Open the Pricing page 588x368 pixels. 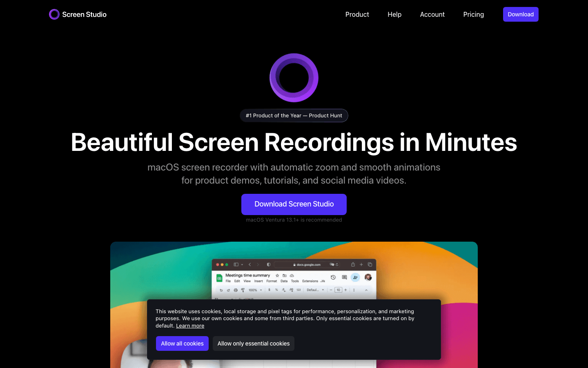[473, 14]
